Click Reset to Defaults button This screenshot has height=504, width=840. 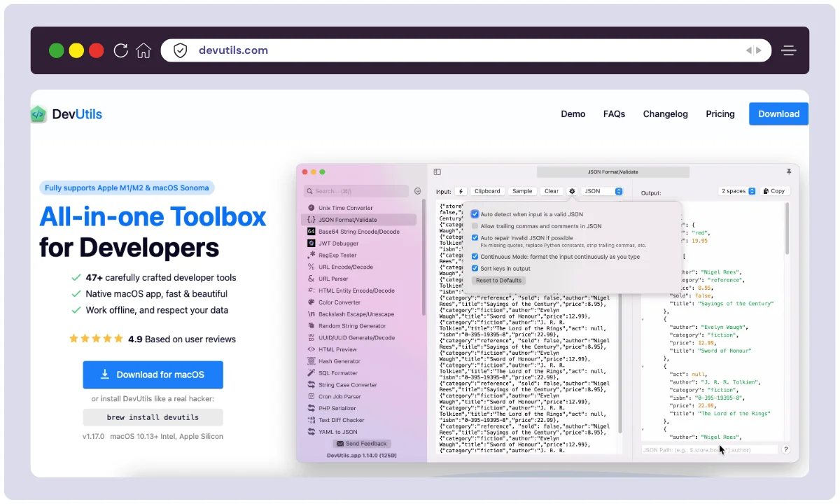pos(499,281)
